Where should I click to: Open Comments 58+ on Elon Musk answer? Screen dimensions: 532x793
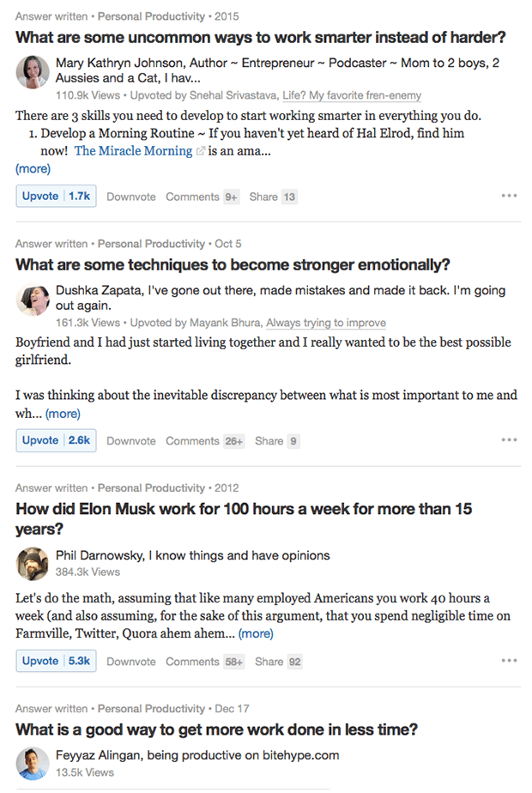point(204,662)
